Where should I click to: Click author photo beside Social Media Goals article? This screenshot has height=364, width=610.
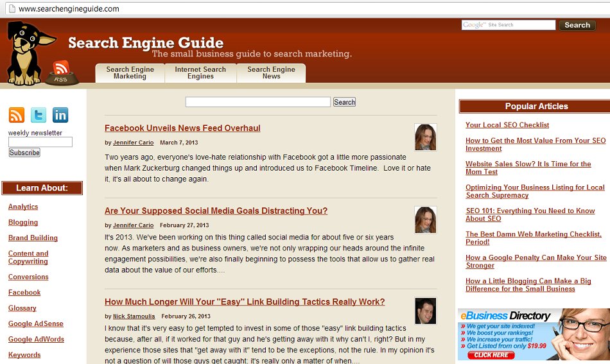coord(426,220)
